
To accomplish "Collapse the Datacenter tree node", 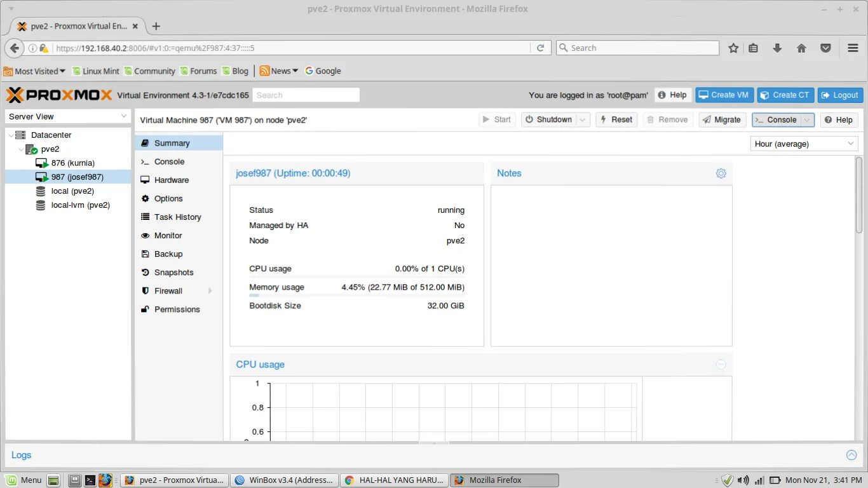I will (x=11, y=135).
